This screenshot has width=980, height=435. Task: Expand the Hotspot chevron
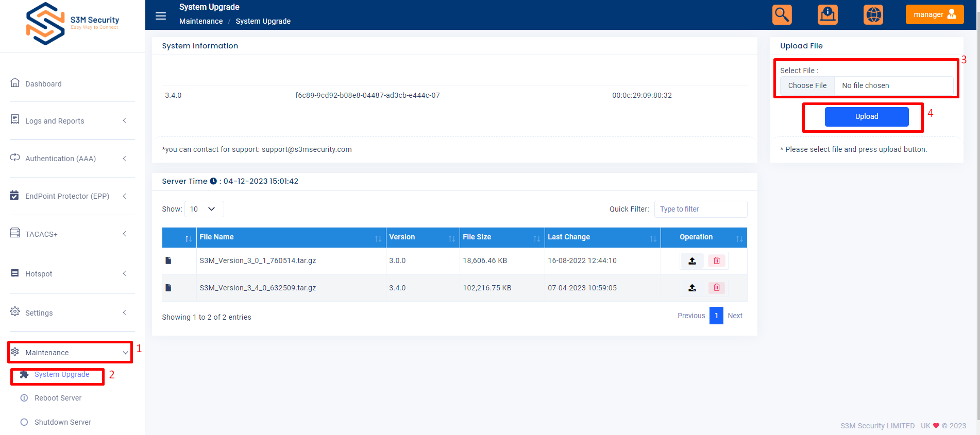(124, 273)
